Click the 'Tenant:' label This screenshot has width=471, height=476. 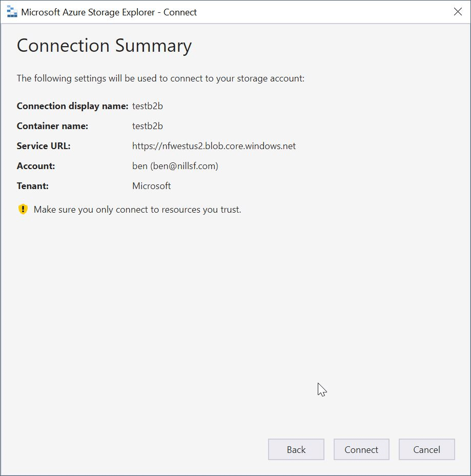point(32,186)
